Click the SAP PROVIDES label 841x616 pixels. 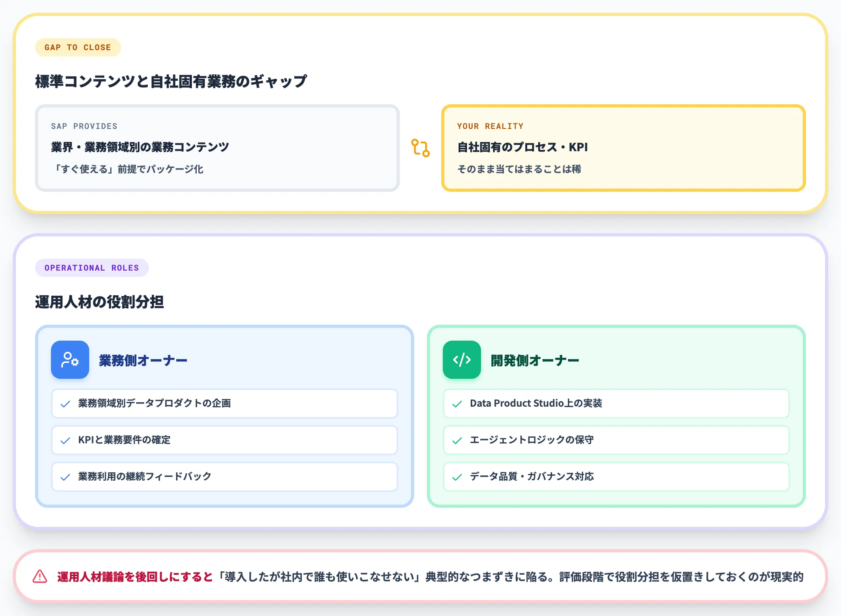pyautogui.click(x=84, y=126)
